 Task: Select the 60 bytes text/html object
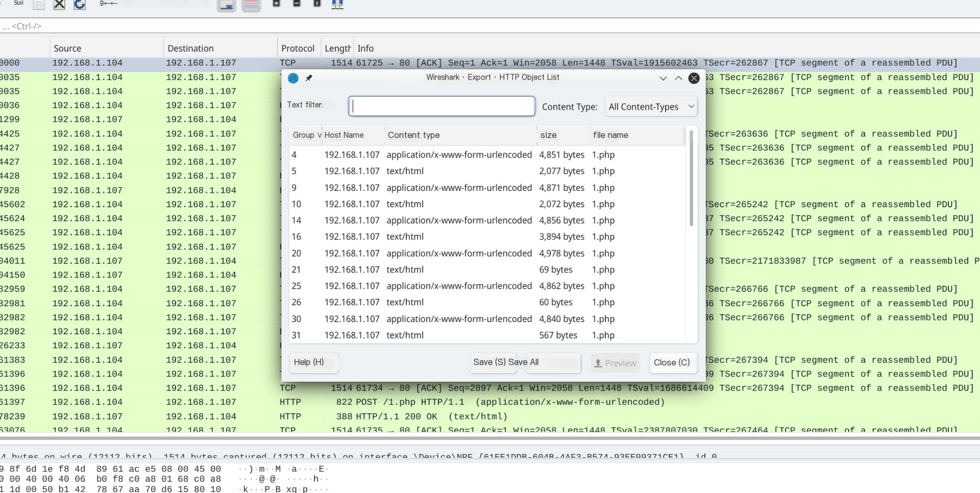coord(487,302)
